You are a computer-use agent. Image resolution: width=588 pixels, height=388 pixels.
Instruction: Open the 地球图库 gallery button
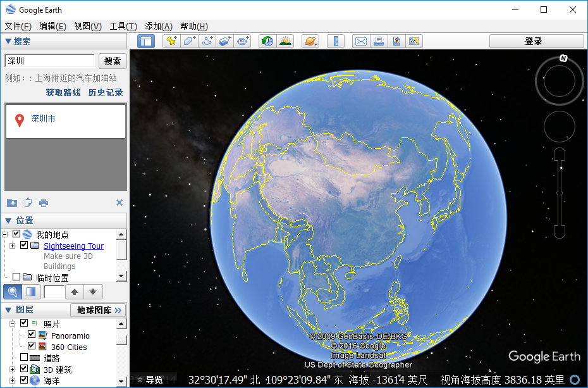point(98,310)
